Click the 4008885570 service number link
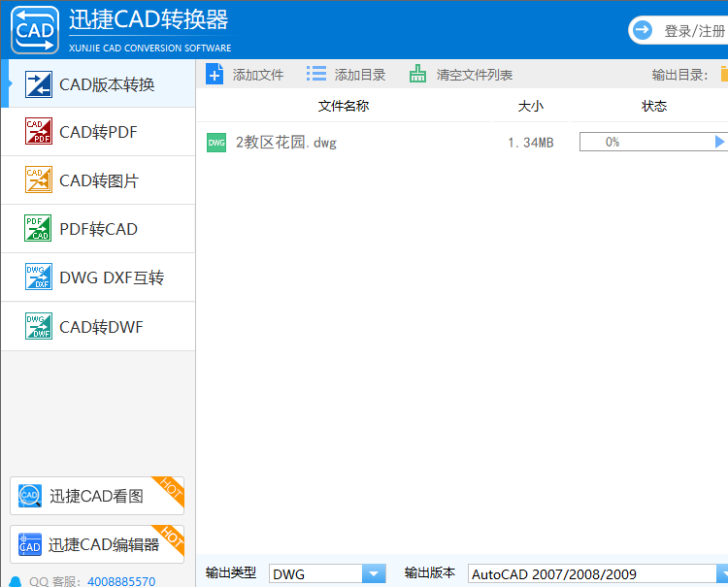 click(x=121, y=581)
